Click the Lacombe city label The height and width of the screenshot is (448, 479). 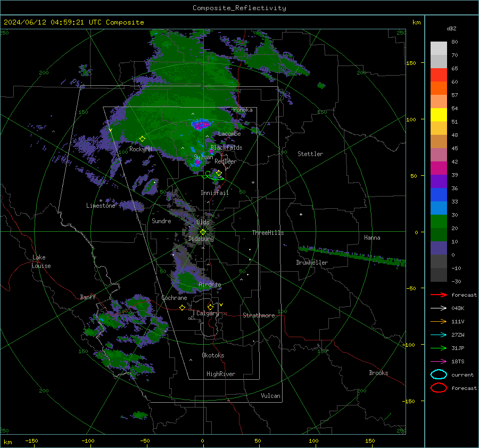(229, 134)
